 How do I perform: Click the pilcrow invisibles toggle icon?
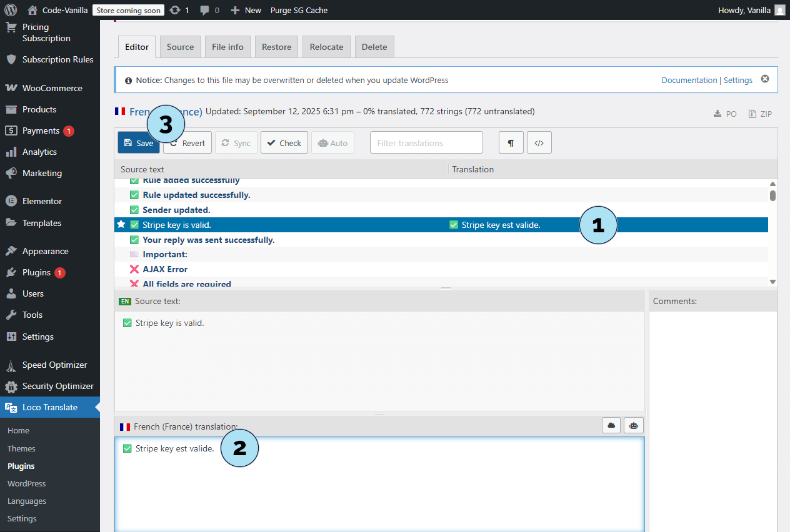click(x=511, y=143)
